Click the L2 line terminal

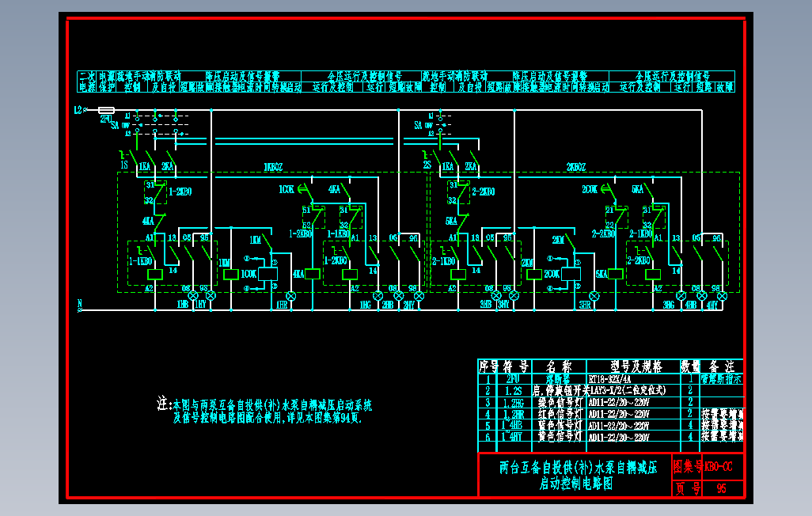click(85, 110)
